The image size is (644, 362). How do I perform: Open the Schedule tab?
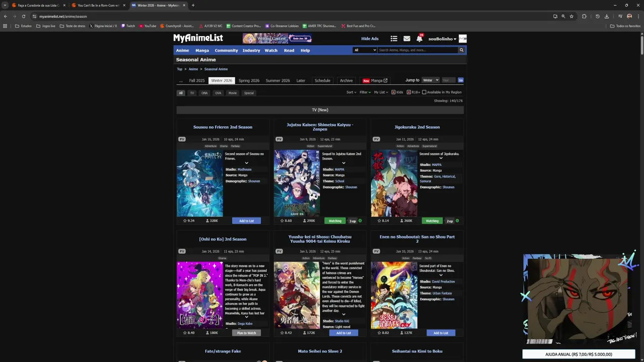[323, 80]
